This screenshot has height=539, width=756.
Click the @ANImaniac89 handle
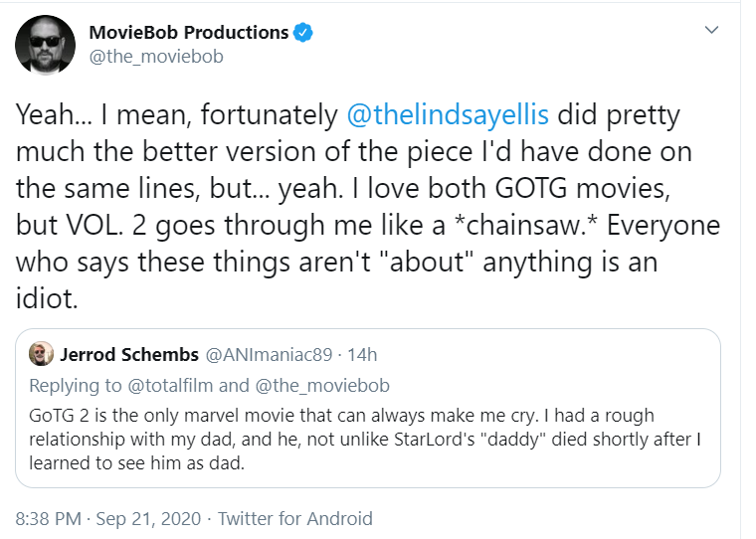click(269, 354)
